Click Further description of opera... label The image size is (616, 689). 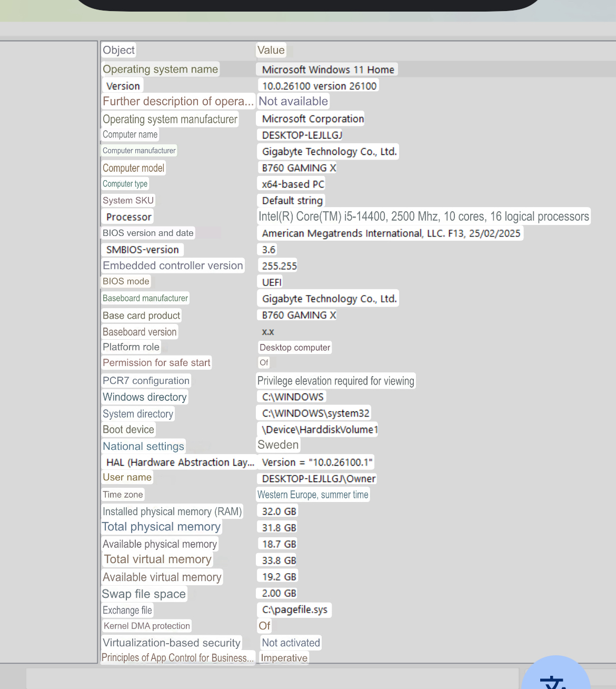pos(178,101)
